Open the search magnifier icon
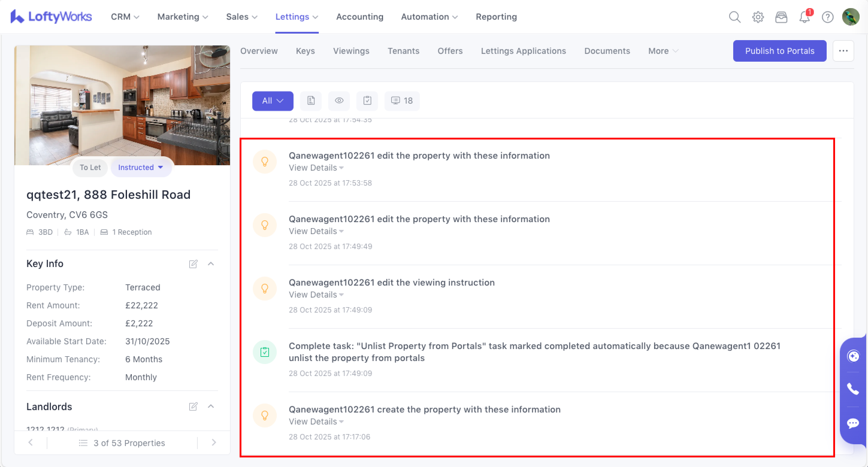This screenshot has height=467, width=868. pyautogui.click(x=734, y=17)
